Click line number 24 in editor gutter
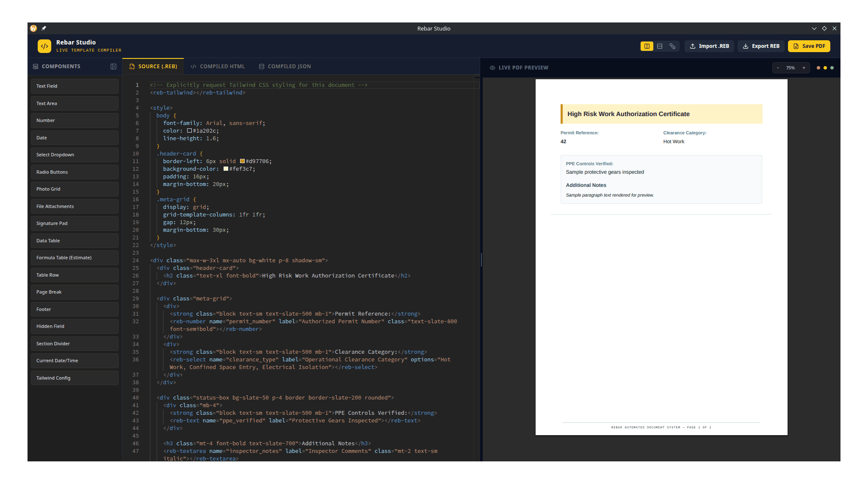This screenshot has width=868, height=494. point(135,261)
